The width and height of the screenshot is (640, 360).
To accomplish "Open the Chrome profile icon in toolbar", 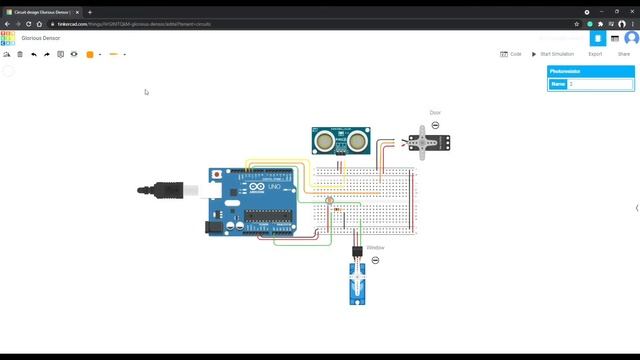I will click(622, 24).
